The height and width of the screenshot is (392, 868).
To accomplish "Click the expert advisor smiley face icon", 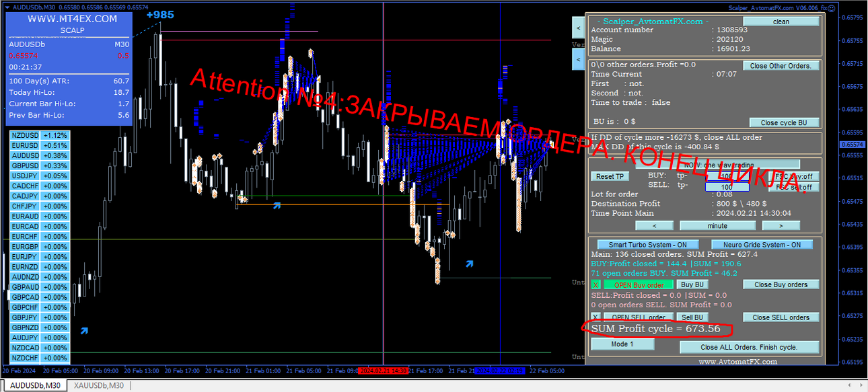I will click(832, 7).
